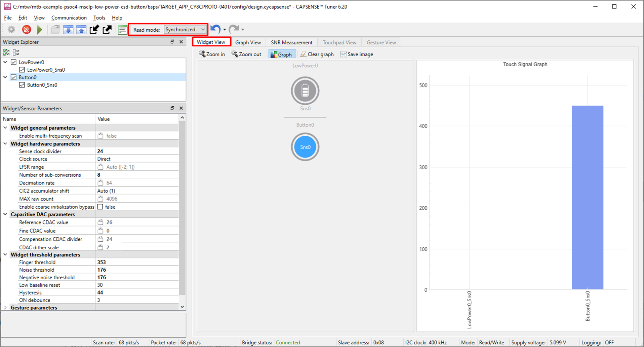Screen dimensions: 644x347
Task: Click the red Disconnect icon
Action: pyautogui.click(x=27, y=30)
